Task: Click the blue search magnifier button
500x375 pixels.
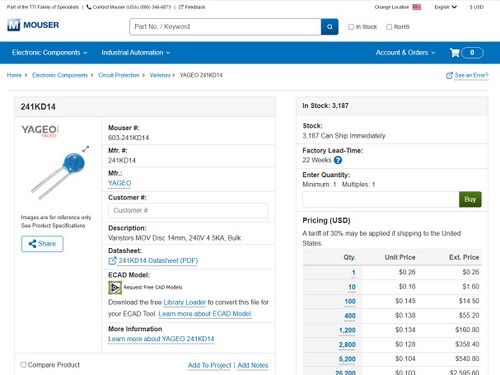Action: [x=330, y=27]
